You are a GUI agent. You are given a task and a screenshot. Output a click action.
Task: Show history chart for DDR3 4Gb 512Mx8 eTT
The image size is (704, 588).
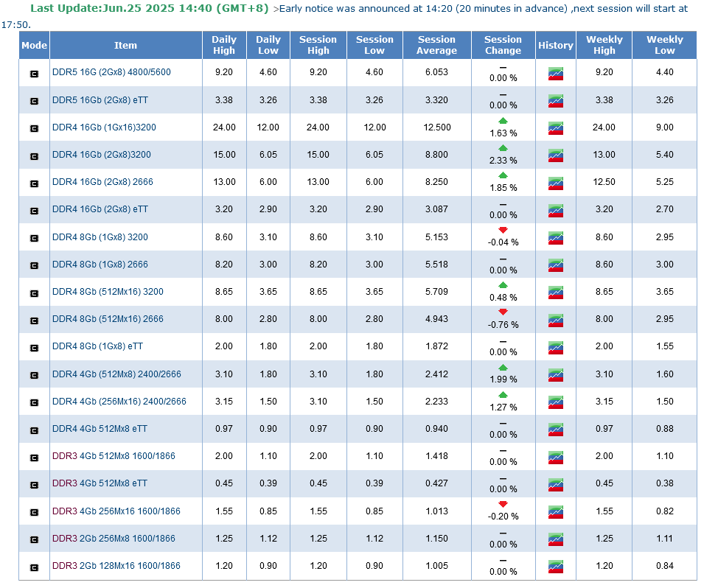555,484
